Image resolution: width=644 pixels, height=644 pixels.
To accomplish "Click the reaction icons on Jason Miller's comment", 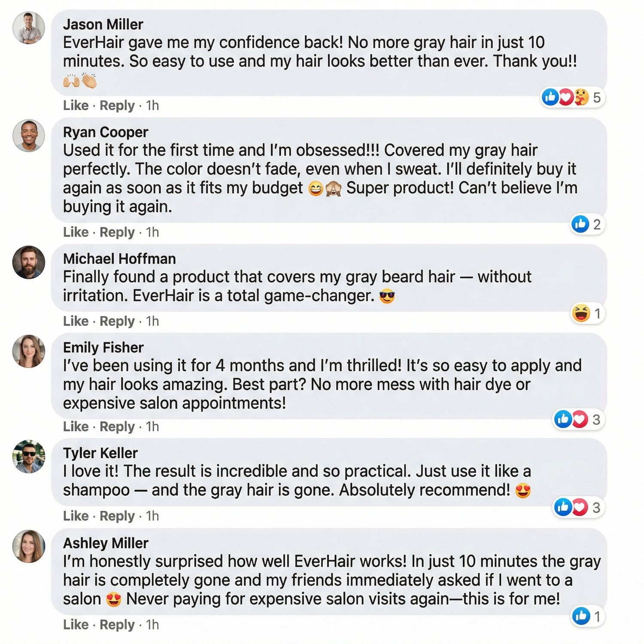I will 565,97.
